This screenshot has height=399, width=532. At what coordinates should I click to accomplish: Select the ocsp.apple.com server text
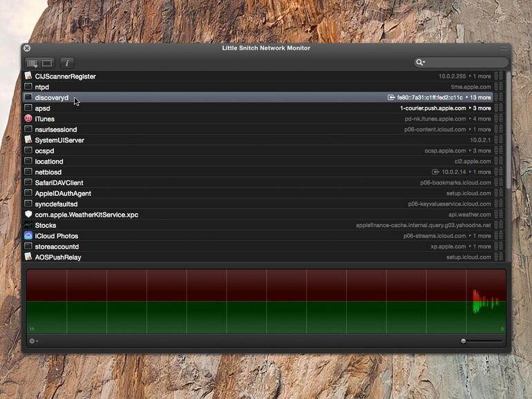(x=445, y=151)
